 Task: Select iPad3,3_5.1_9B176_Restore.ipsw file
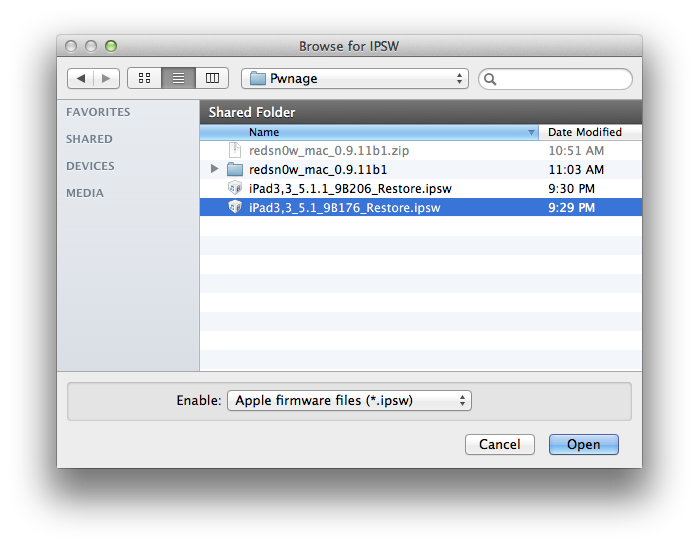(421, 207)
